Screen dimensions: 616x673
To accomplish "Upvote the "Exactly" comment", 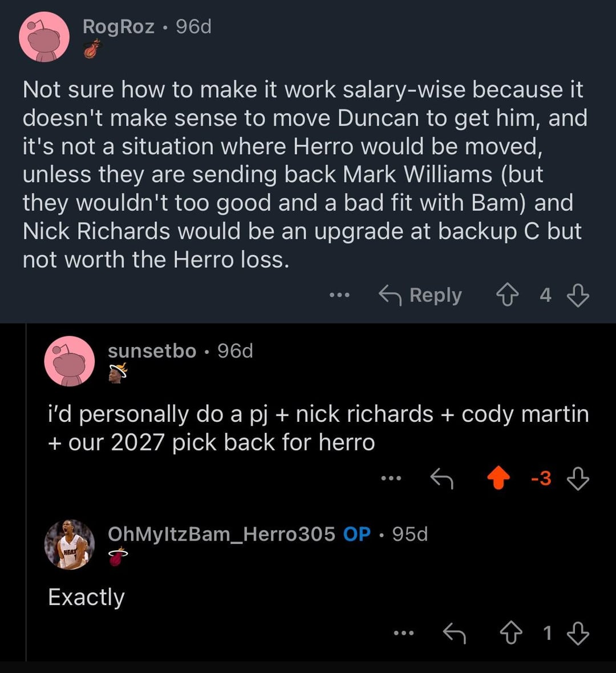I will (x=511, y=632).
